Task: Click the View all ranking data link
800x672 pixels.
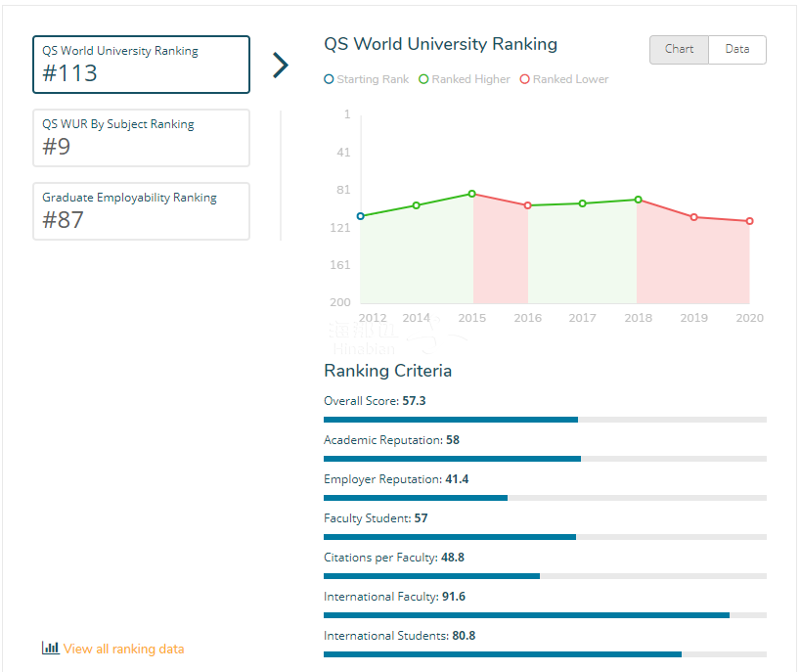Action: 123,649
